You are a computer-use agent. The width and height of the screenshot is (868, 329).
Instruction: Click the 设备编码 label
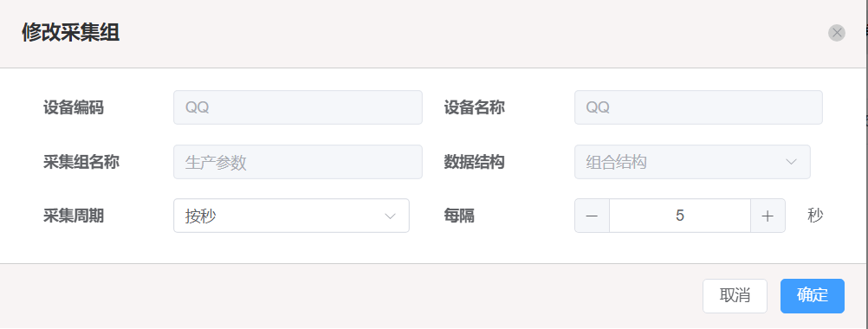(73, 107)
